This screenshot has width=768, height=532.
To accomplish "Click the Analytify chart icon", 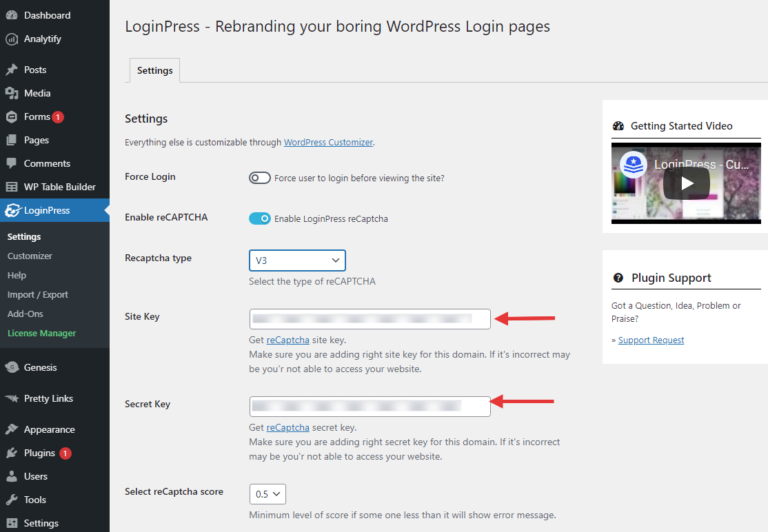I will (x=12, y=39).
